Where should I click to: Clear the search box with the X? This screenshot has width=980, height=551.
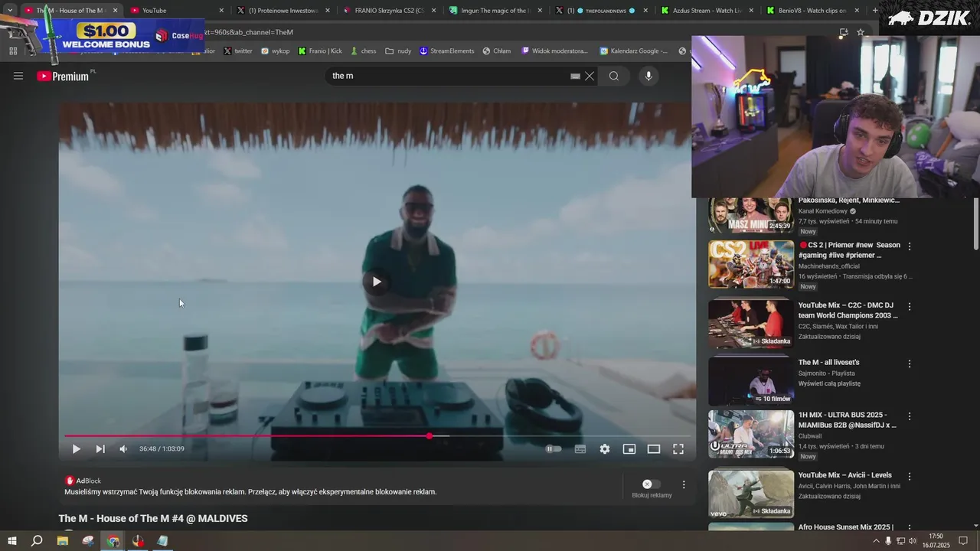tap(590, 76)
